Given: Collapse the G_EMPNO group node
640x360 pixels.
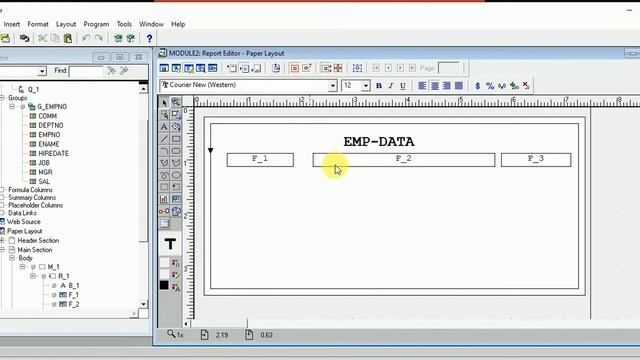Looking at the screenshot, I should 12,107.
